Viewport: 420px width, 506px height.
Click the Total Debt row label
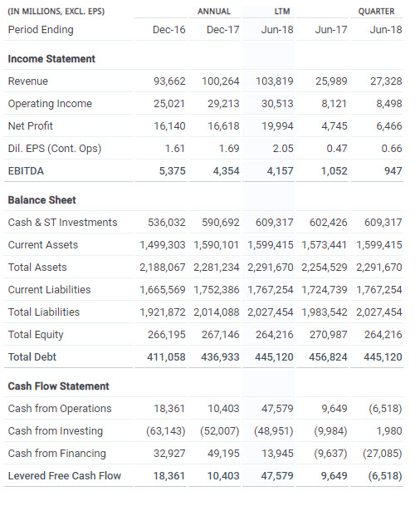coord(32,357)
